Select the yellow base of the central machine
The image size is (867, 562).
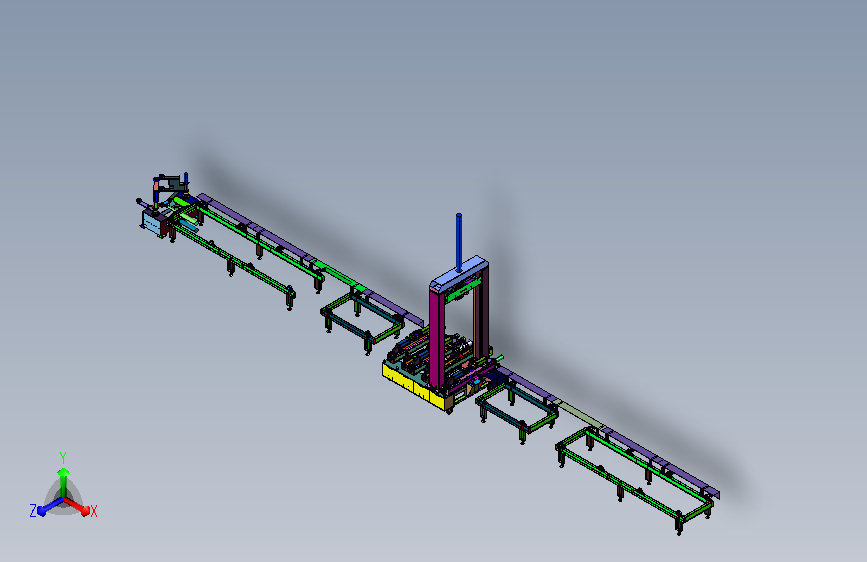pos(414,386)
